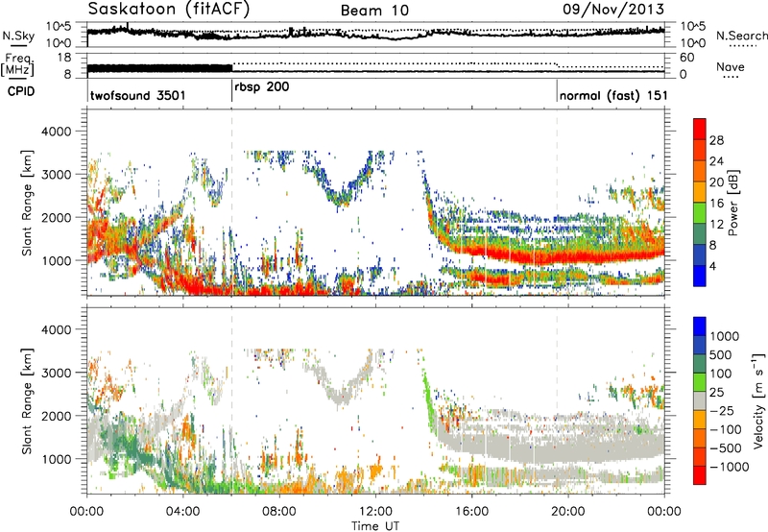Click the '16:00' time axis label

pos(471,512)
